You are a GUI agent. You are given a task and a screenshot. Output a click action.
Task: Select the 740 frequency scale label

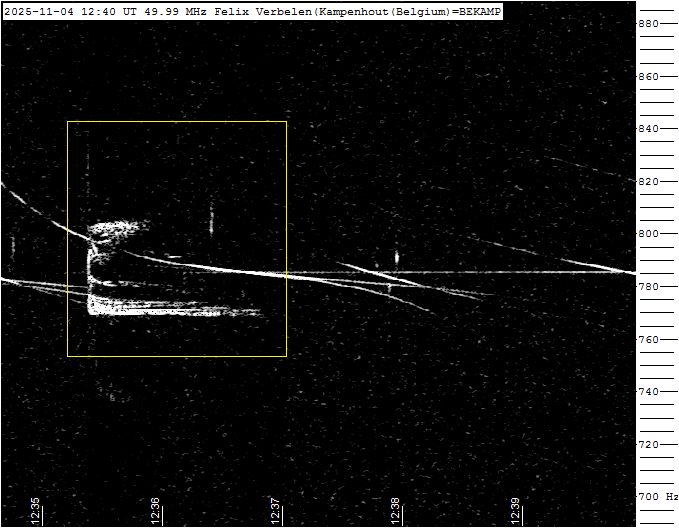click(649, 392)
